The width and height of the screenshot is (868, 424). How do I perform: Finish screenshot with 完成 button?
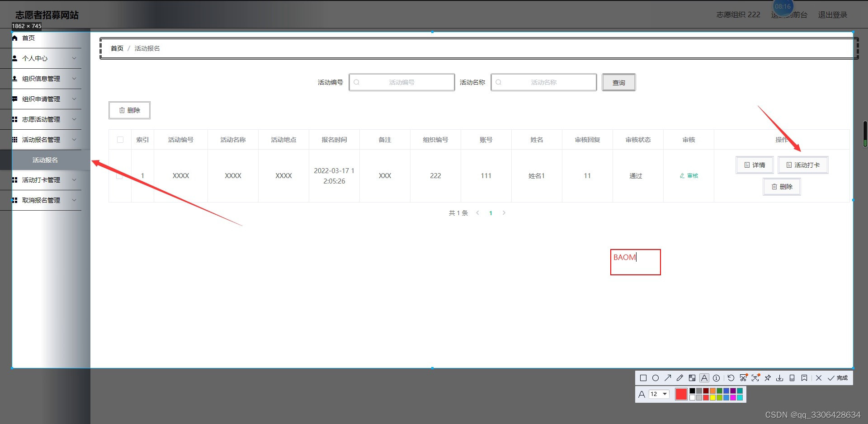838,378
